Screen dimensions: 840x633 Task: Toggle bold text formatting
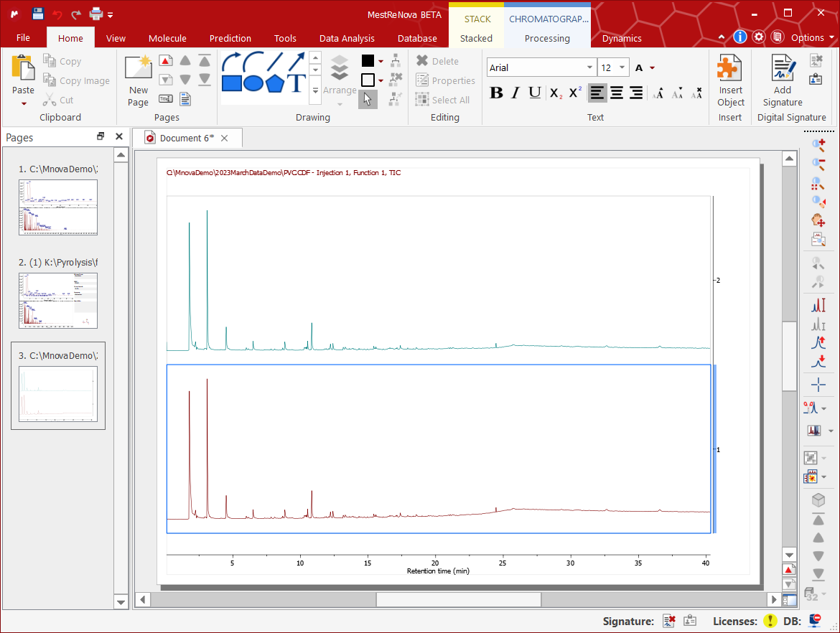pyautogui.click(x=496, y=93)
